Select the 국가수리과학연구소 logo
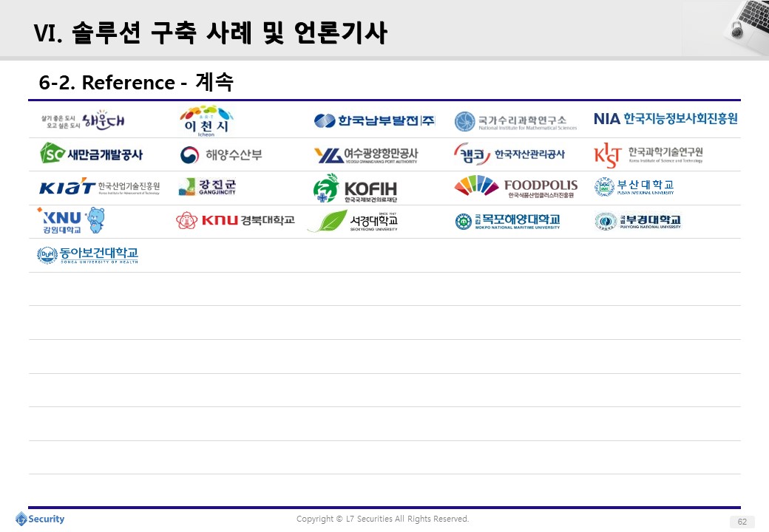 515,121
